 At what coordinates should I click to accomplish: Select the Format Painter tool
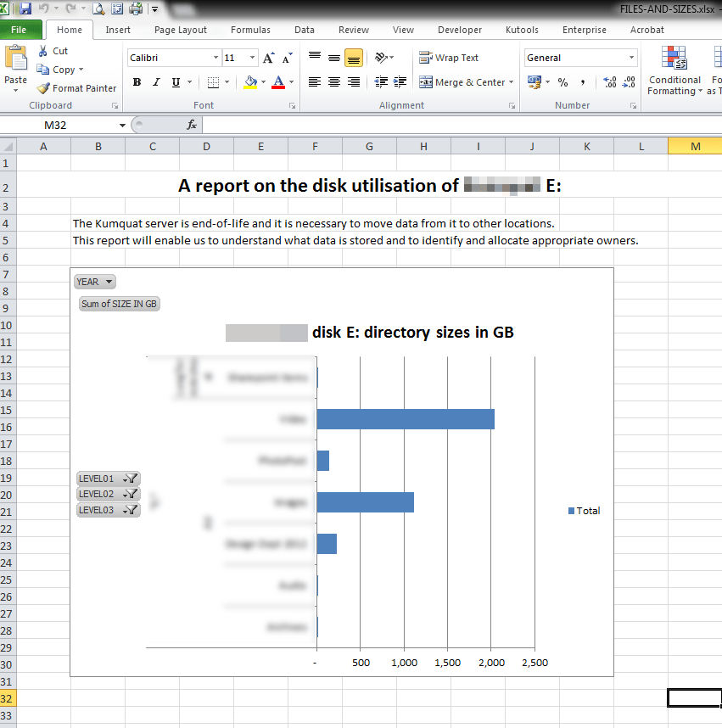point(76,87)
